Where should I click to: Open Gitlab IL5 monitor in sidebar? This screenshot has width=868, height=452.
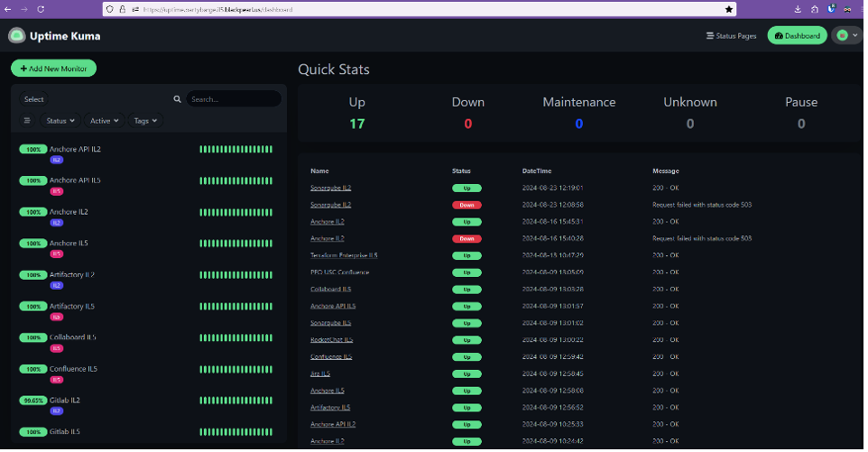pyautogui.click(x=65, y=431)
